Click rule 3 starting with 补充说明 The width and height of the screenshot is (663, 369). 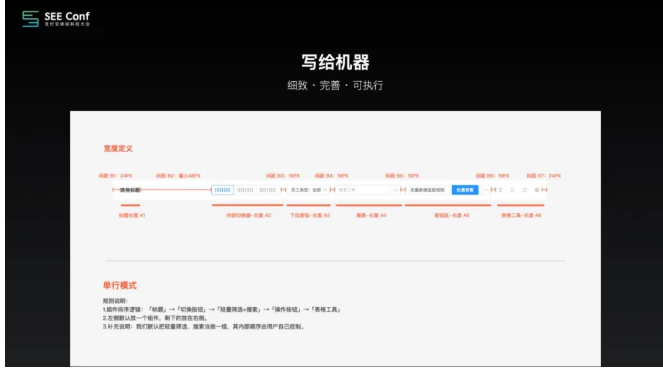pos(204,326)
